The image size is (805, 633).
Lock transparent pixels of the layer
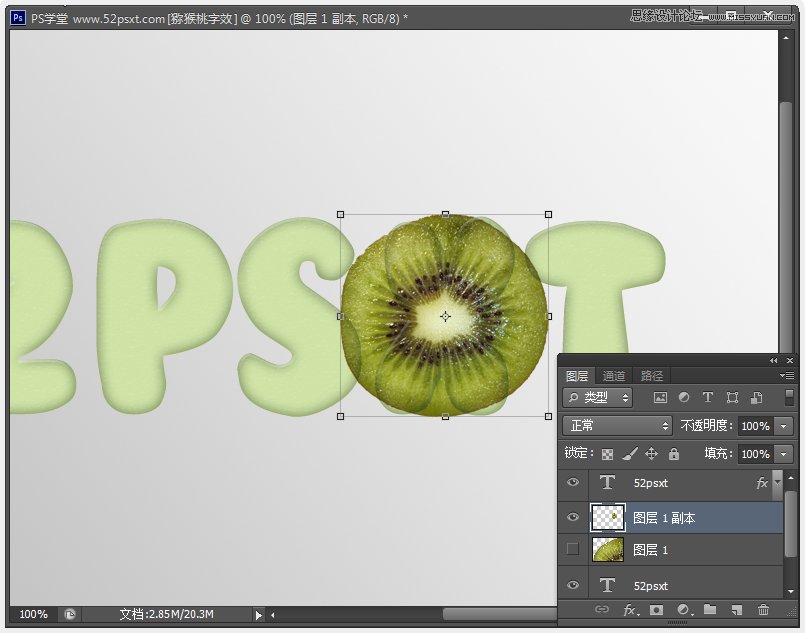607,454
